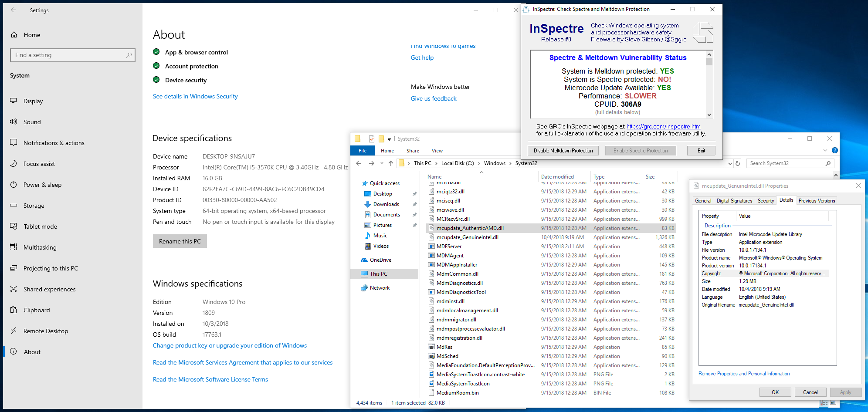This screenshot has width=868, height=412.
Task: Open Focus assist settings
Action: (x=39, y=164)
